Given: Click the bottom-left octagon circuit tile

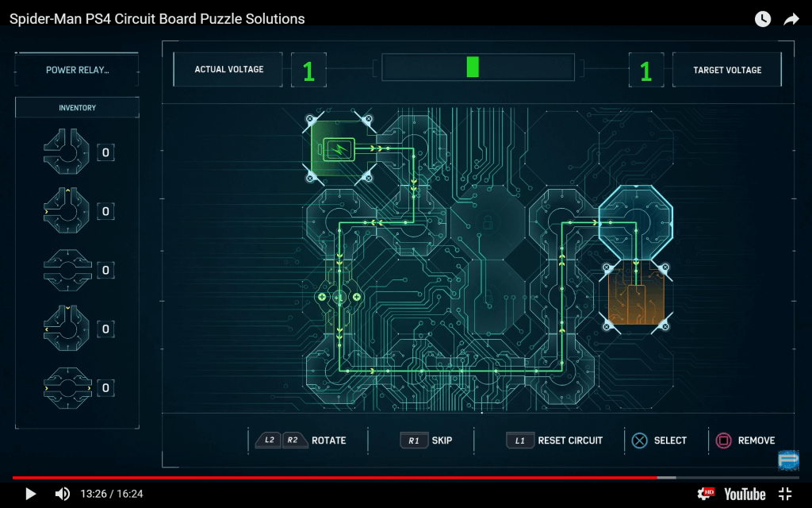Looking at the screenshot, I should pyautogui.click(x=339, y=371).
